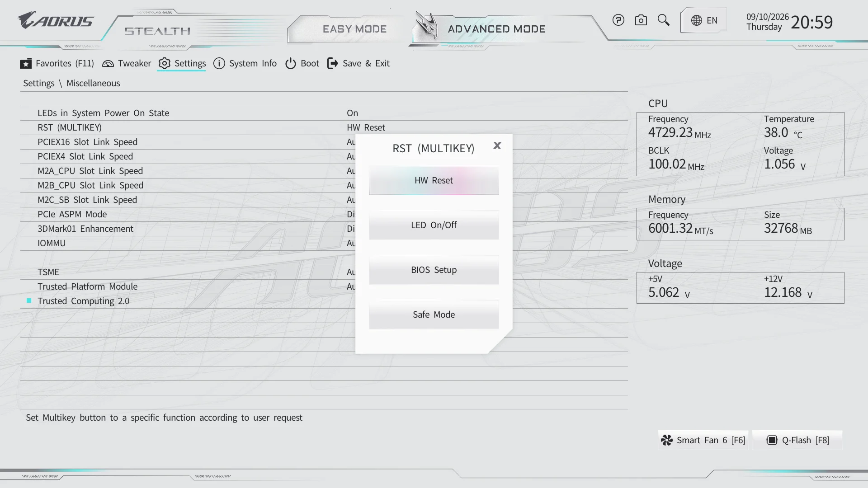Open the help question mark icon
The image size is (868, 488).
point(618,20)
